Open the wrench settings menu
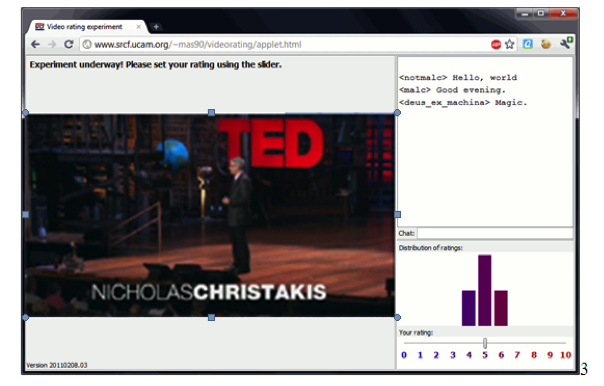Screen dimensions: 604x386 [x=566, y=44]
